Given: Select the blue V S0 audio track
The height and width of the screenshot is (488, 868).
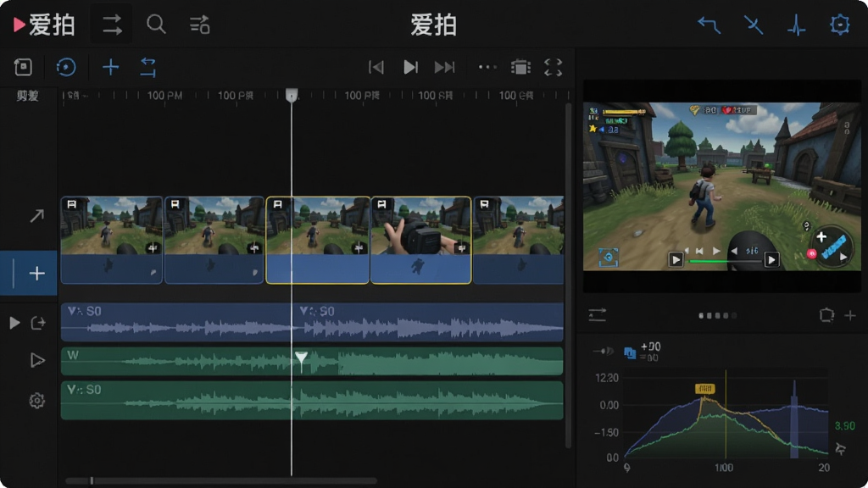Looking at the screenshot, I should (312, 322).
